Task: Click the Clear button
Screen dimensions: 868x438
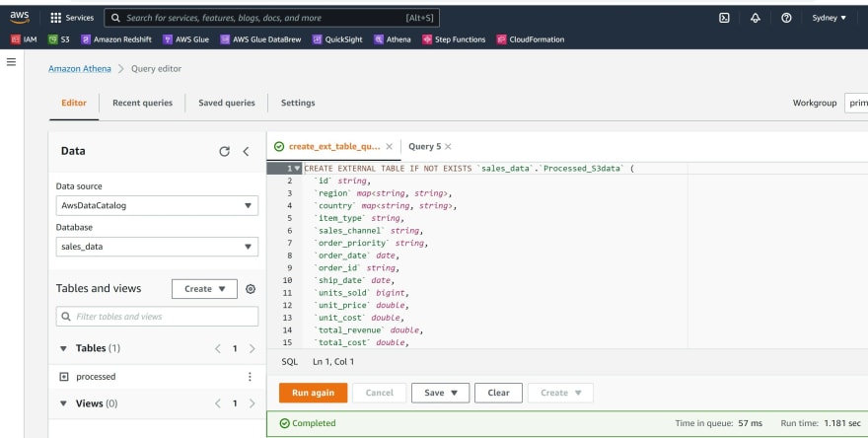Action: tap(498, 393)
